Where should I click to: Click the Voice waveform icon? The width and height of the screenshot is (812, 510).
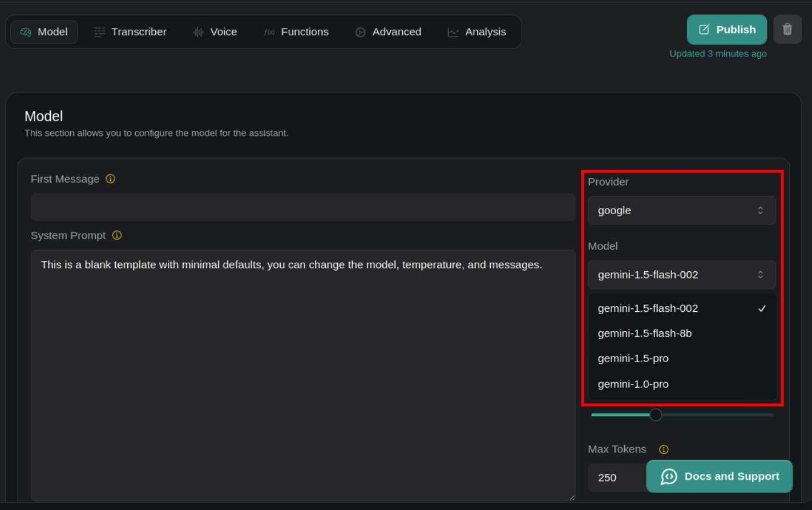click(198, 32)
